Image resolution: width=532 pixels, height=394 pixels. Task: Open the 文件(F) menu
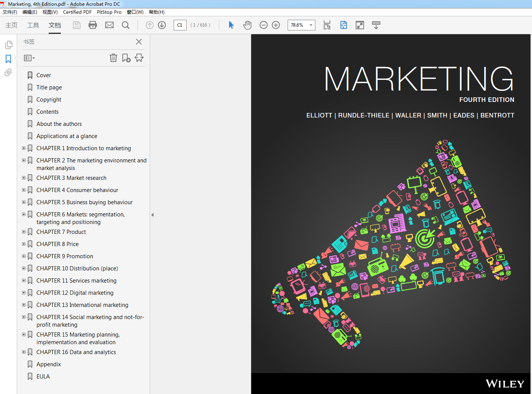pos(10,12)
